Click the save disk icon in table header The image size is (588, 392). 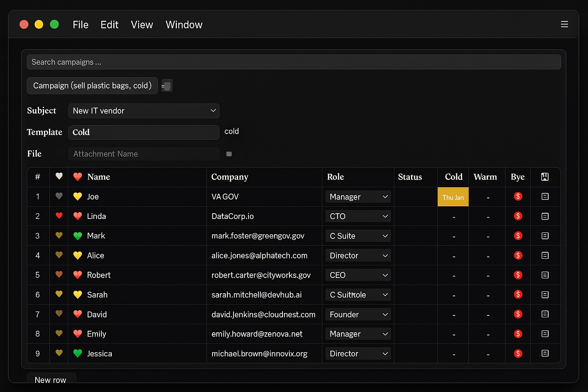(x=545, y=177)
